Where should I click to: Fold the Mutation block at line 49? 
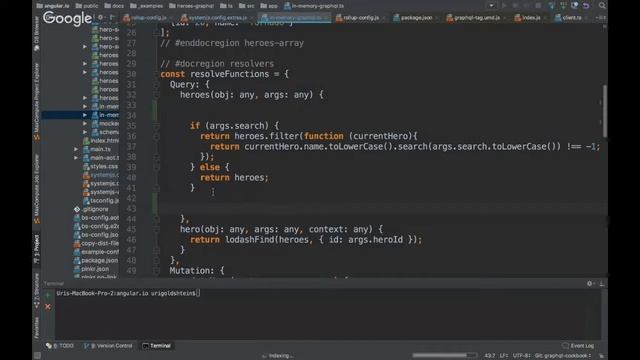click(x=156, y=271)
